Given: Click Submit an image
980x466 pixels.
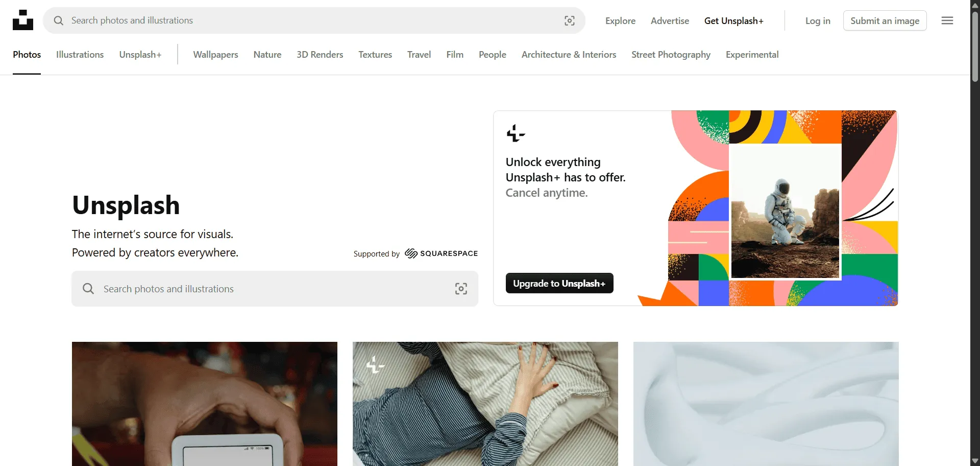Looking at the screenshot, I should [x=885, y=20].
